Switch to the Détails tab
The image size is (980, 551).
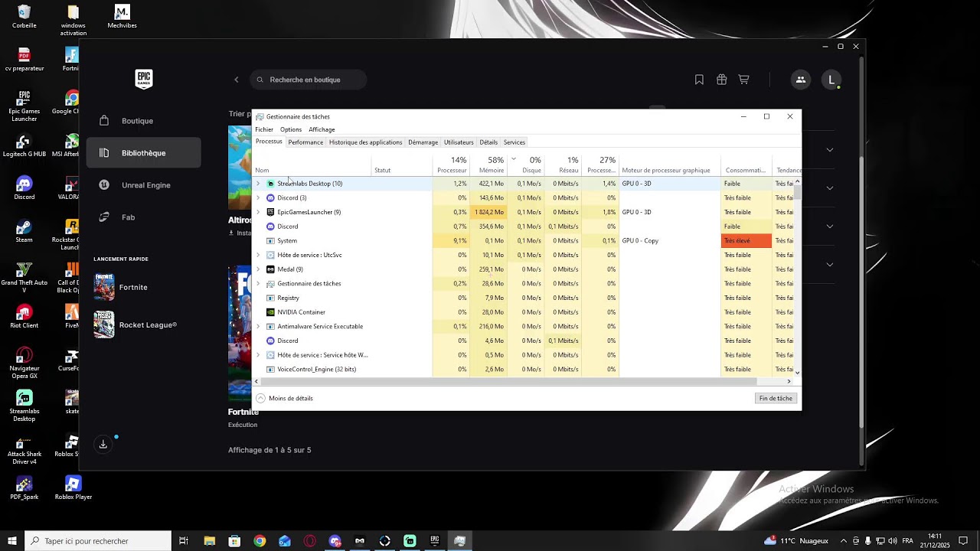[488, 142]
